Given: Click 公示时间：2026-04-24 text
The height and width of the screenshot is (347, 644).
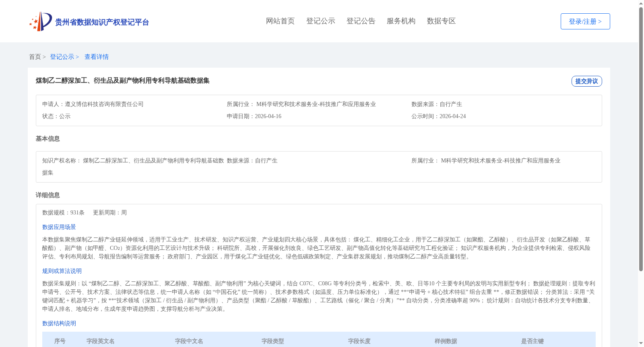Looking at the screenshot, I should [x=439, y=116].
